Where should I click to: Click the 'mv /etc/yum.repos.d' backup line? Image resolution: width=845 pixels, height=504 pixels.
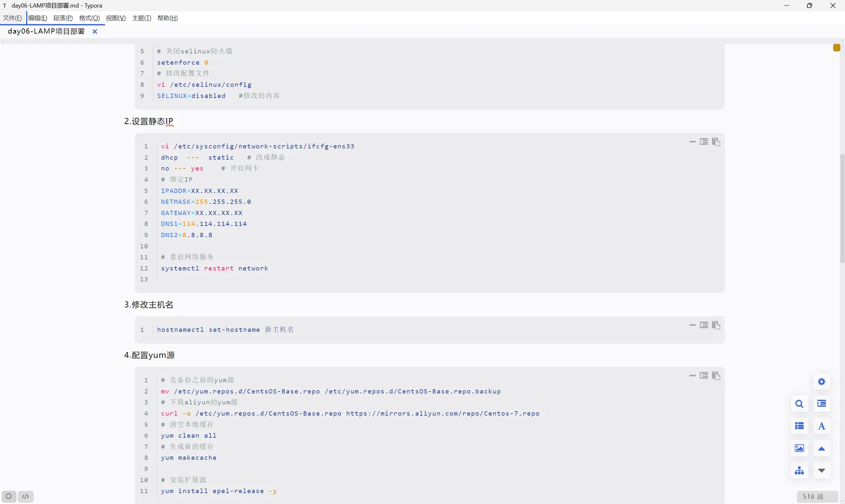[x=331, y=392]
